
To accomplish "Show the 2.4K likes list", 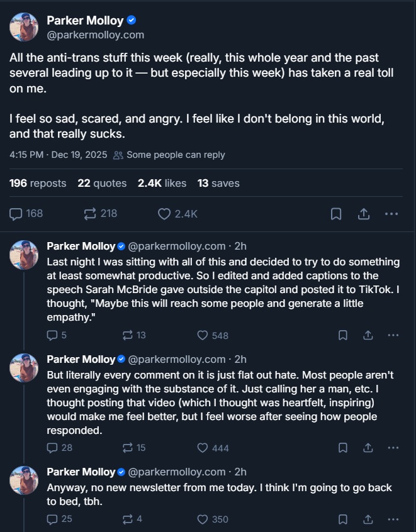I will (x=162, y=183).
